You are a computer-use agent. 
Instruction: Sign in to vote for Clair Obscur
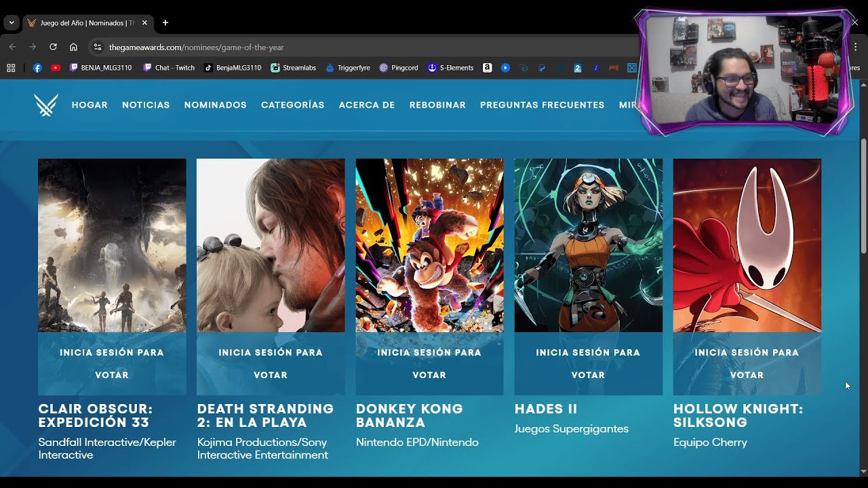112,364
